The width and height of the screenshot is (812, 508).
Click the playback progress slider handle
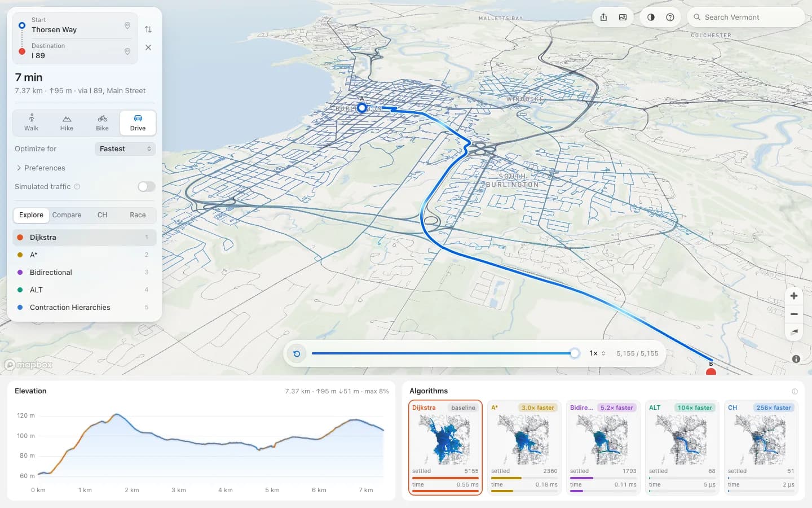(x=575, y=353)
